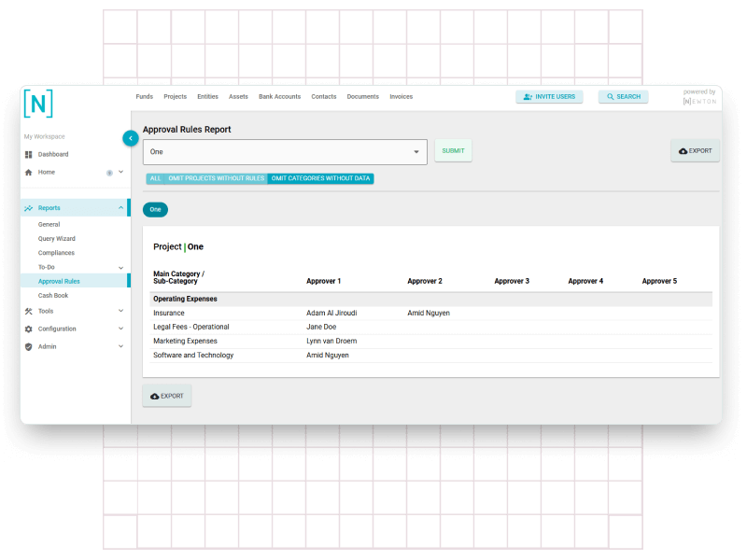Open the Bank Accounts menu
Image resolution: width=747 pixels, height=560 pixels.
coord(279,97)
